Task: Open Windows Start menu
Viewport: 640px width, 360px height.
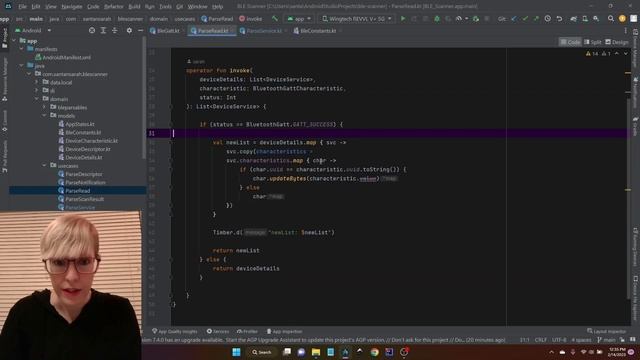Action: 236,352
